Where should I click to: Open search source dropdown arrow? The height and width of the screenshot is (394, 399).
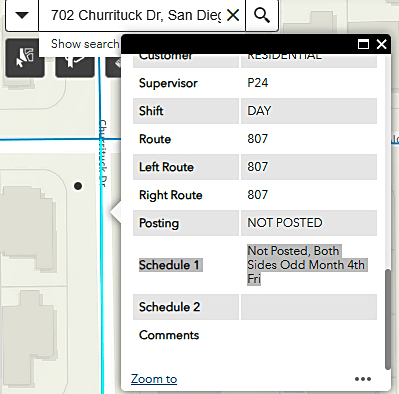click(22, 15)
